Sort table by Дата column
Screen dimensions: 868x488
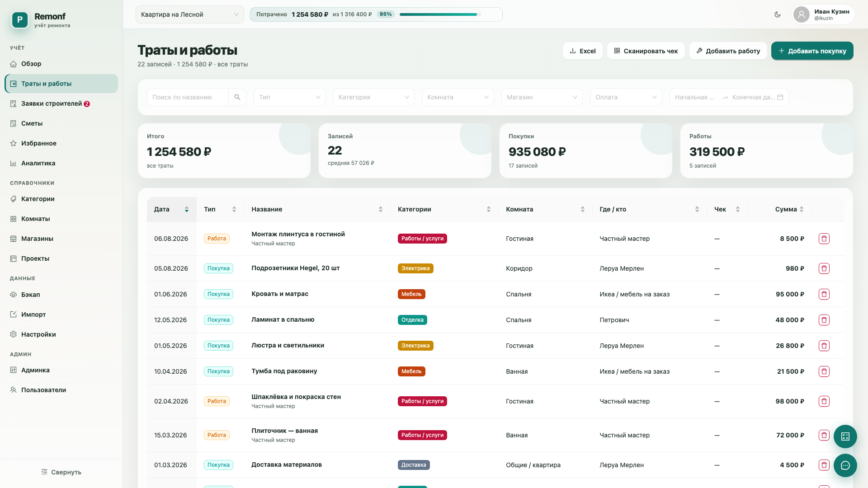click(172, 209)
